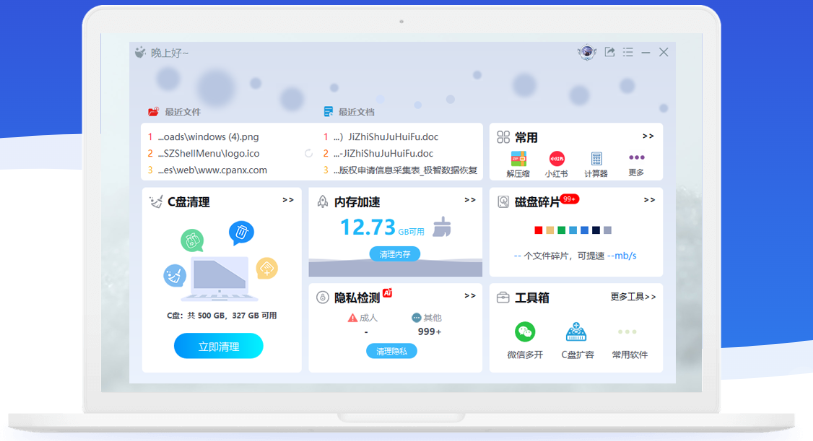Image resolution: width=813 pixels, height=441 pixels.
Task: Click the grid icon beside 常用
Action: click(x=503, y=137)
